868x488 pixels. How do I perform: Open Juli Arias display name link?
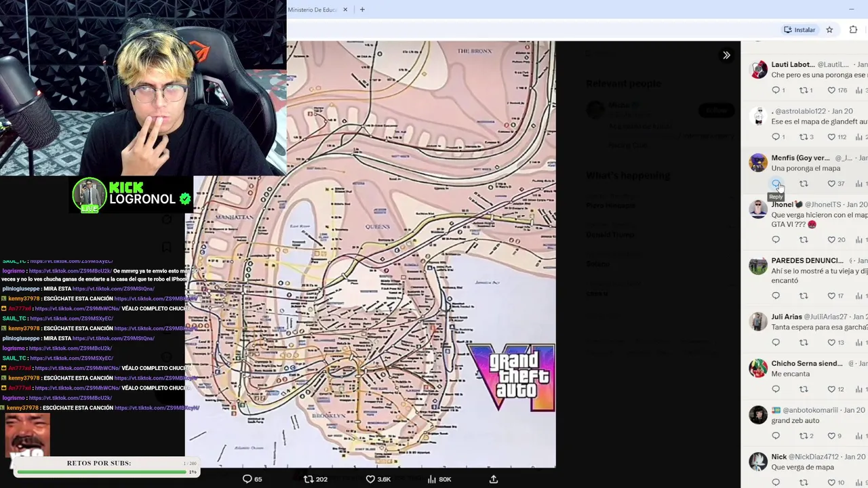[787, 317]
